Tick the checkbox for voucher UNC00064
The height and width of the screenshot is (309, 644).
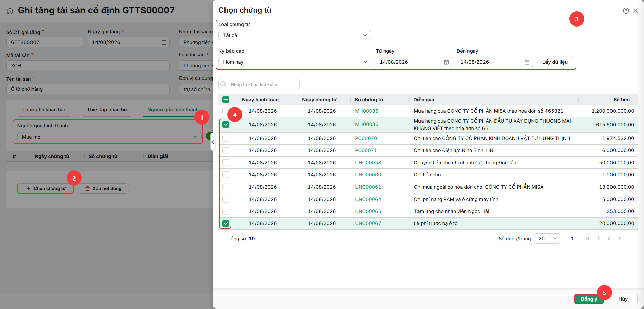click(226, 199)
